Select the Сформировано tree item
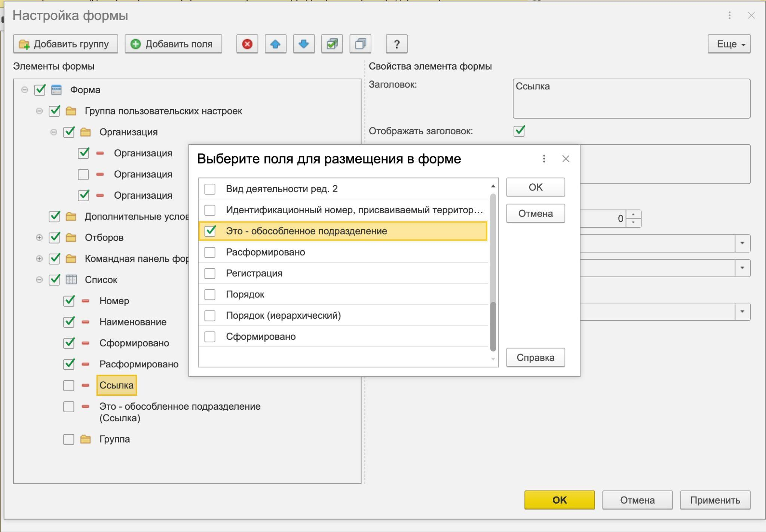Image resolution: width=766 pixels, height=532 pixels. [134, 343]
